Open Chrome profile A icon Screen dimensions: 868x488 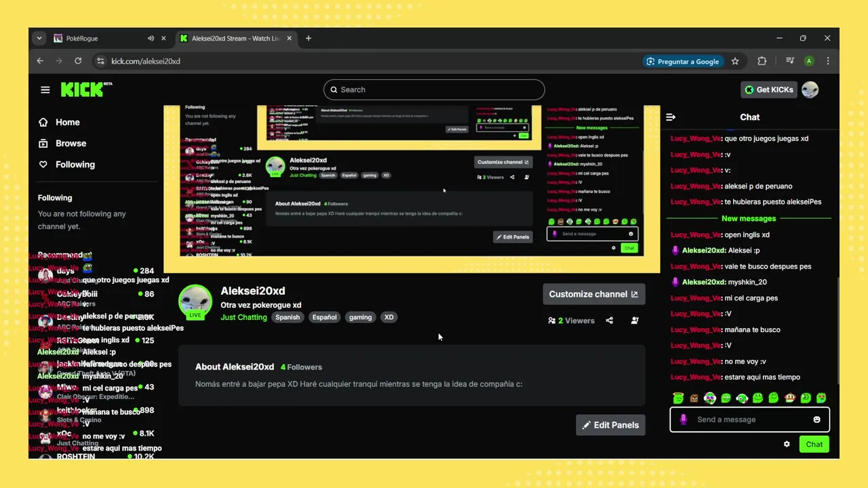coord(809,61)
